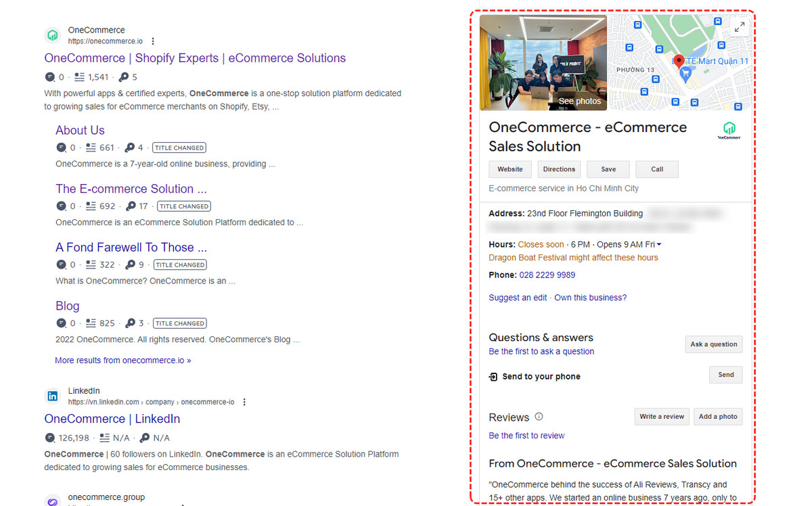Screen dimensions: 812x506
Task: Expand the map with the expand icon
Action: [x=740, y=26]
